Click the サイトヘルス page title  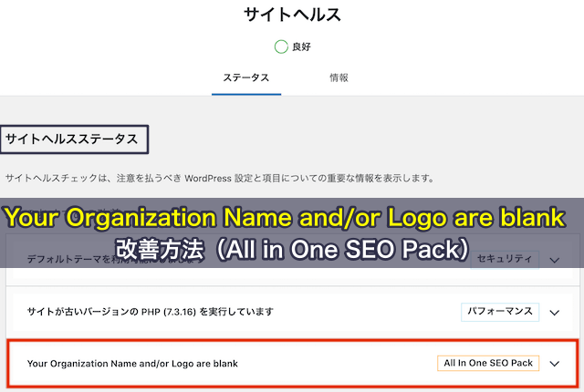coord(291,15)
